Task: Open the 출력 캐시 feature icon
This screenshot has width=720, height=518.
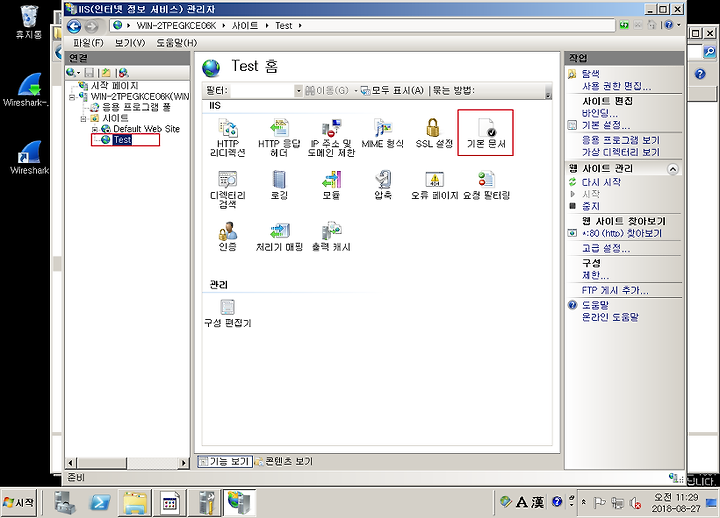Action: 331,236
